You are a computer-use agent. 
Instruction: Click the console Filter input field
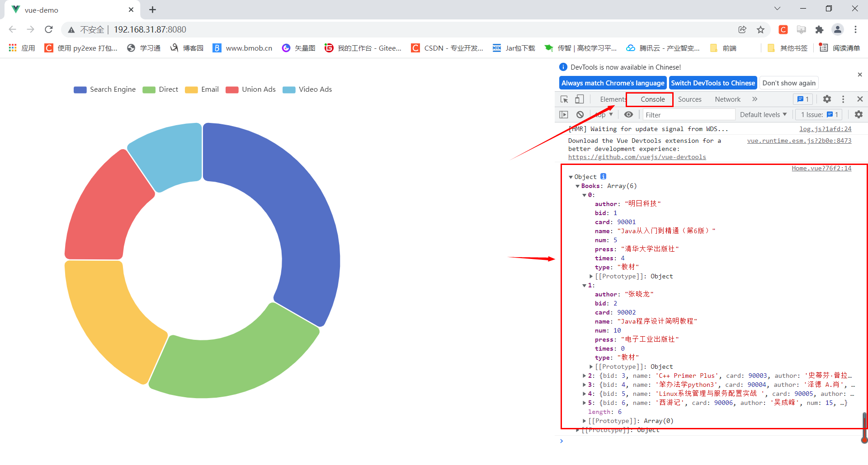(689, 115)
